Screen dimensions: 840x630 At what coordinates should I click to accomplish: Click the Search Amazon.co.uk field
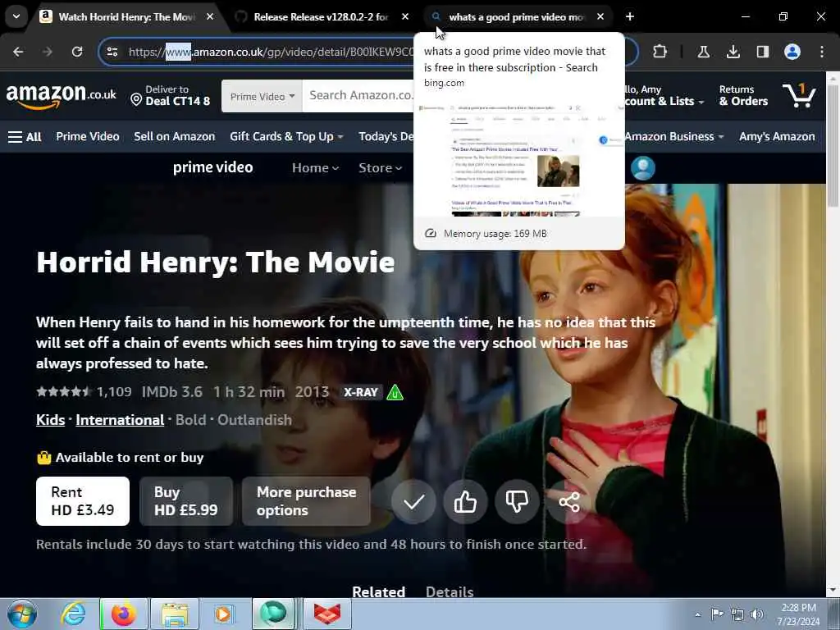coord(359,96)
